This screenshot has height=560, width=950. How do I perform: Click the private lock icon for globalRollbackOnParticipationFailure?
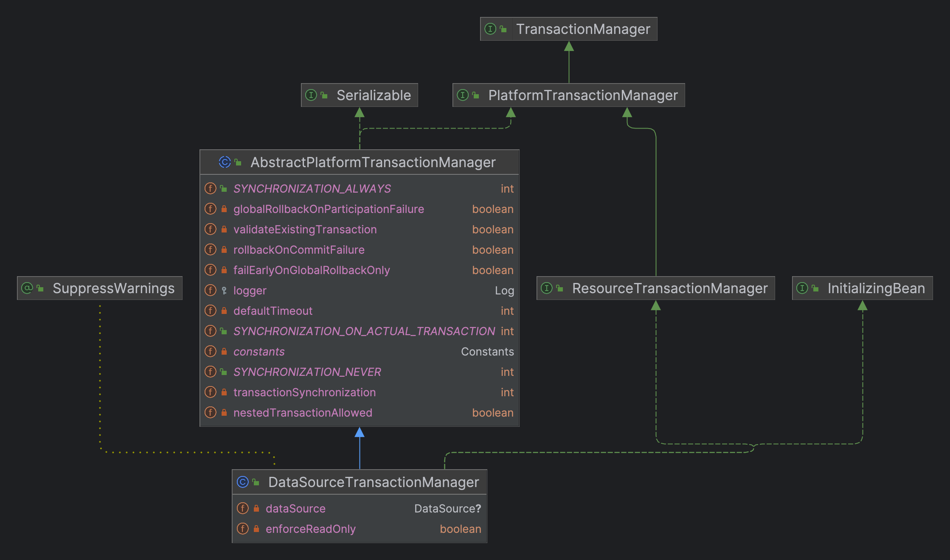[224, 209]
